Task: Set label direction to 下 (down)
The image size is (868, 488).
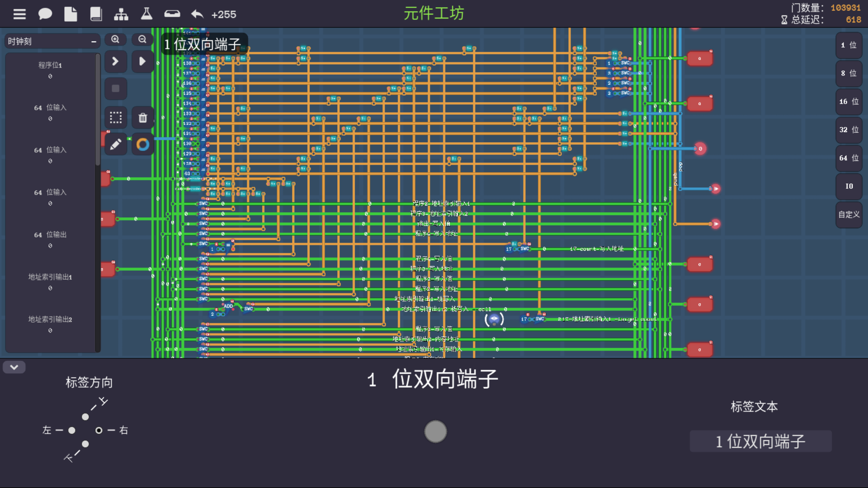Action: pyautogui.click(x=85, y=444)
